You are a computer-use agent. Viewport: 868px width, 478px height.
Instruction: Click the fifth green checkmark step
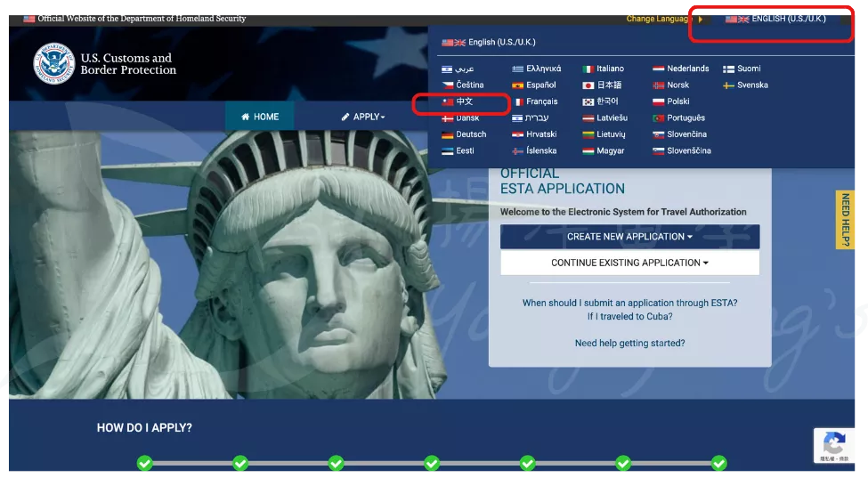[528, 463]
